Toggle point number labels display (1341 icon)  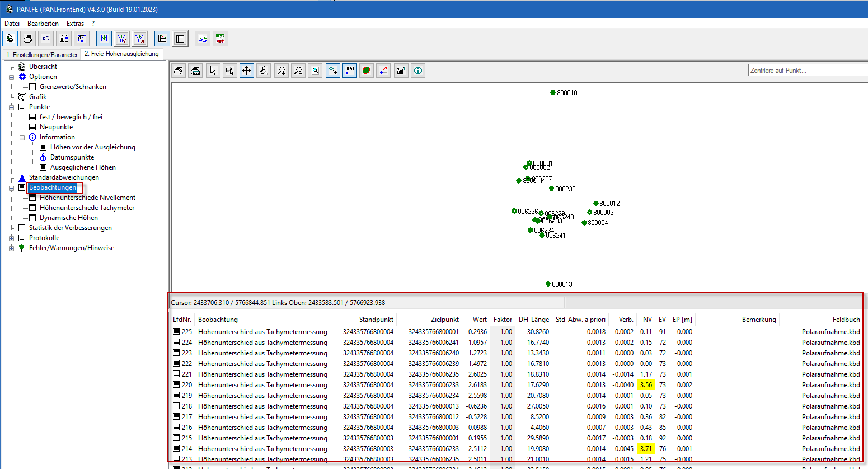click(x=350, y=71)
